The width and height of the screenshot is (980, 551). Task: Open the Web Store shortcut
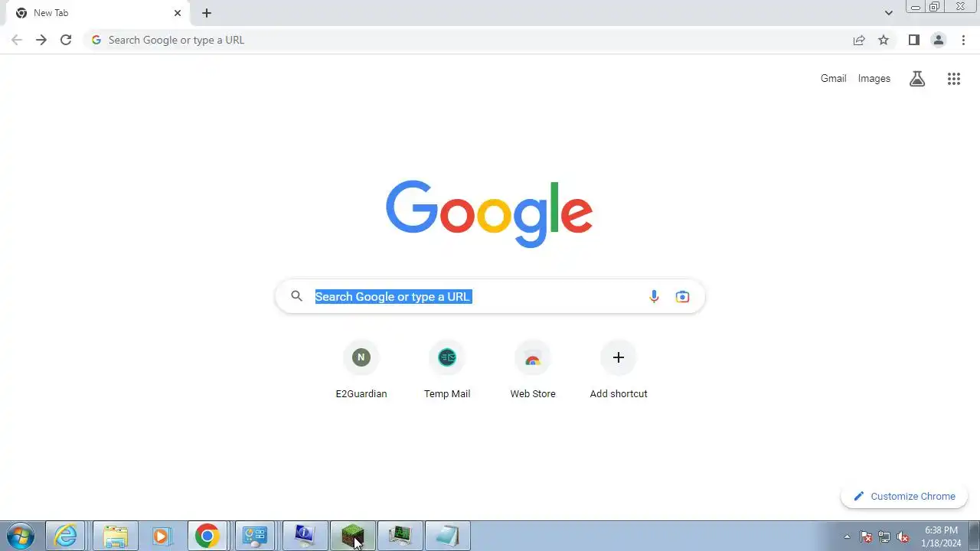click(533, 370)
